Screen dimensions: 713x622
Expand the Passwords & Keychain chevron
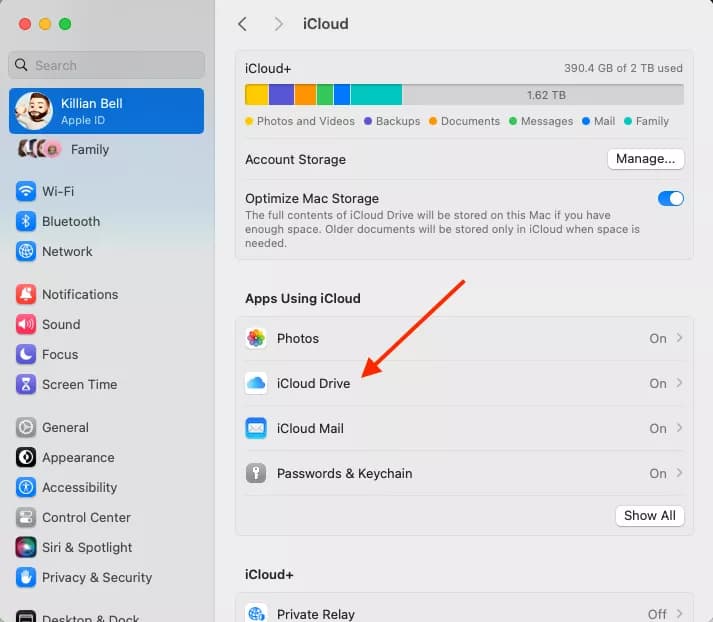pyautogui.click(x=679, y=473)
